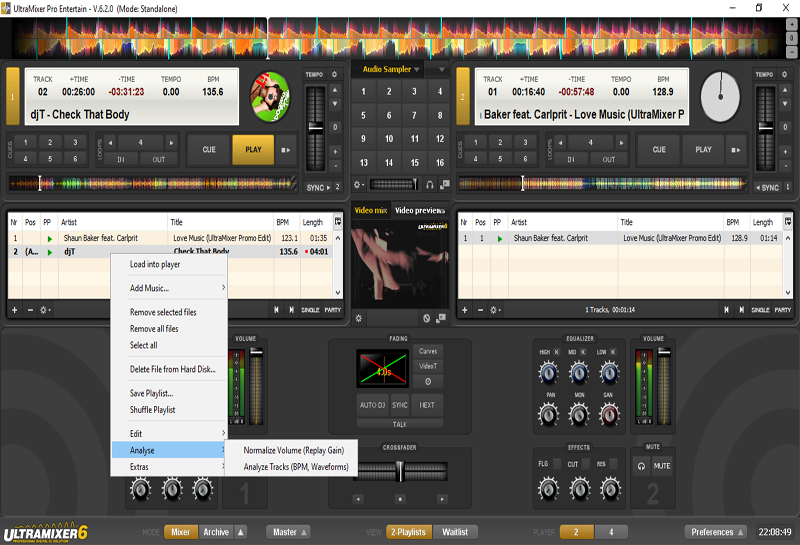Click the video disable icon
This screenshot has height=545, width=800.
coord(427,318)
